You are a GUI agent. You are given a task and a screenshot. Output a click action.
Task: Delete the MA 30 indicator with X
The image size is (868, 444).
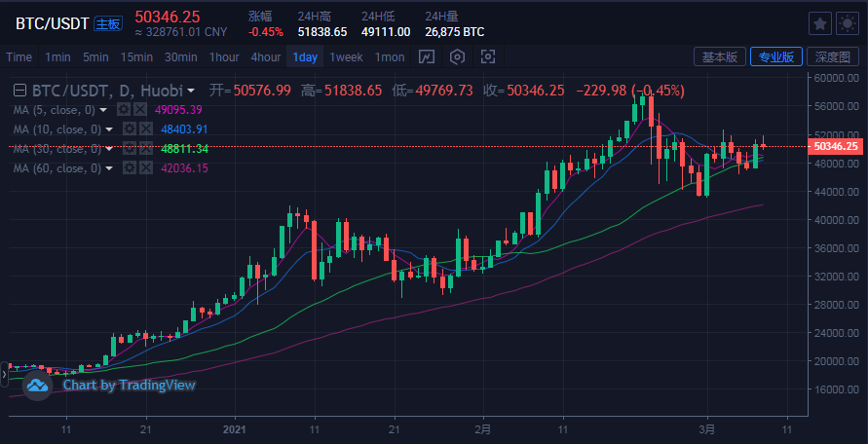click(x=144, y=148)
